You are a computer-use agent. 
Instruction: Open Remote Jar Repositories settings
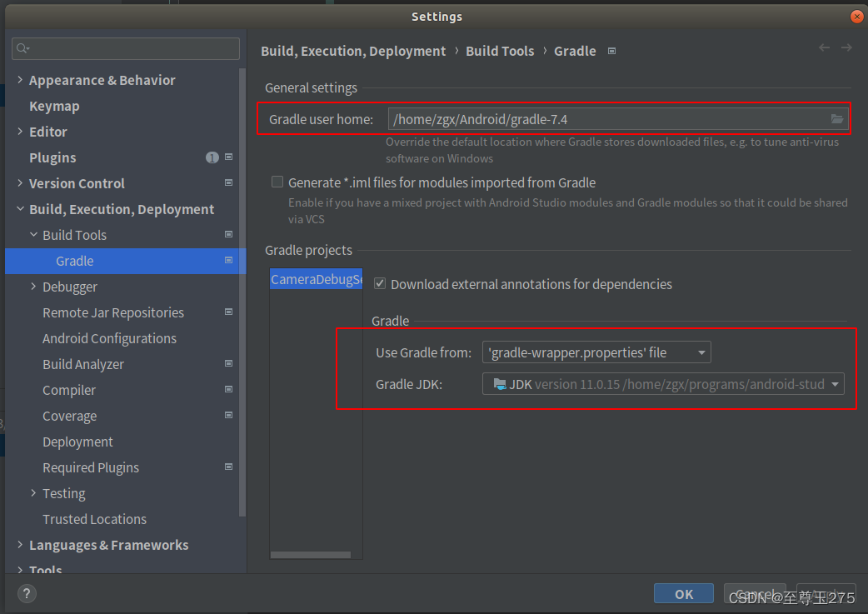coord(113,312)
